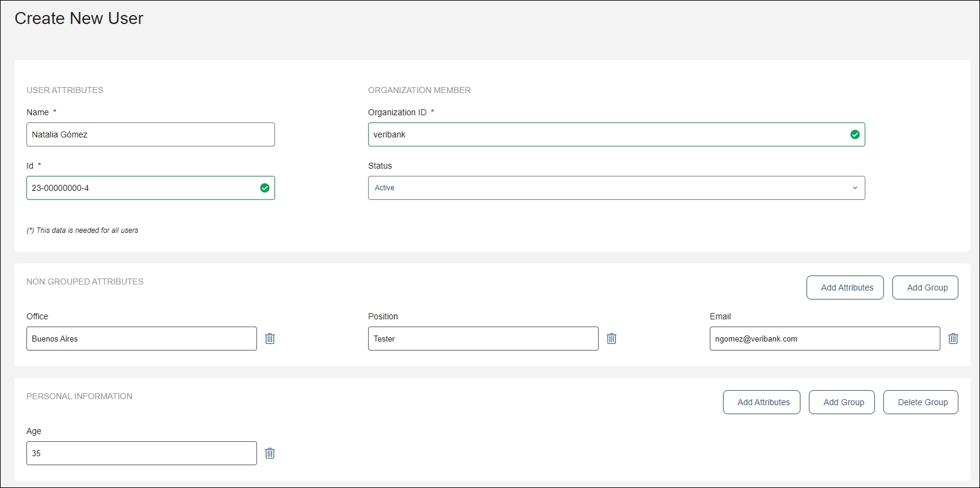
Task: Edit the Email address input field
Action: [x=824, y=339]
